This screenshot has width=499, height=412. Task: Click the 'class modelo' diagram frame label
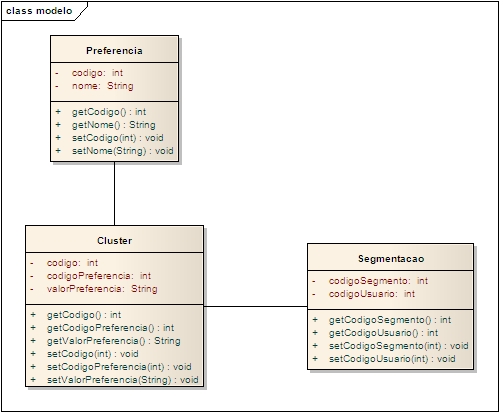39,11
